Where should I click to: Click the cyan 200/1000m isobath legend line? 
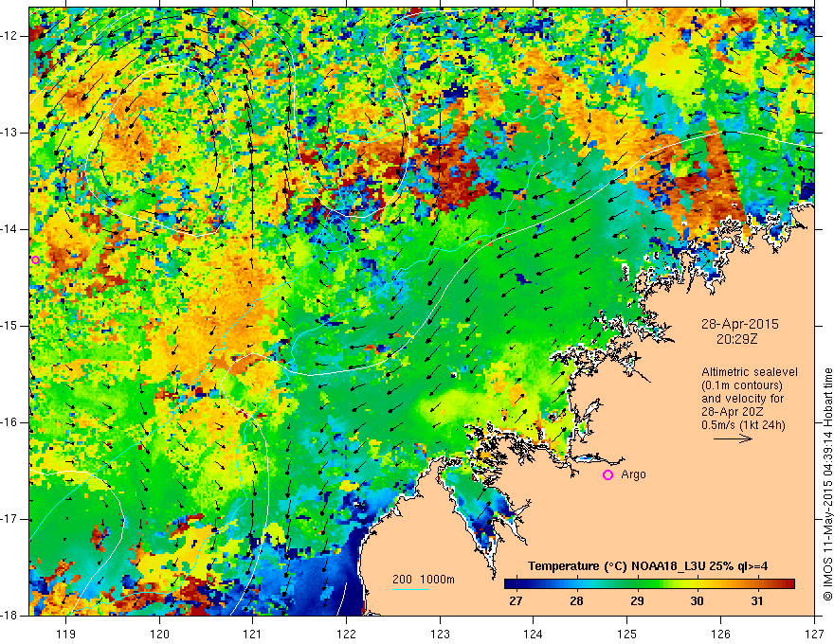(411, 589)
